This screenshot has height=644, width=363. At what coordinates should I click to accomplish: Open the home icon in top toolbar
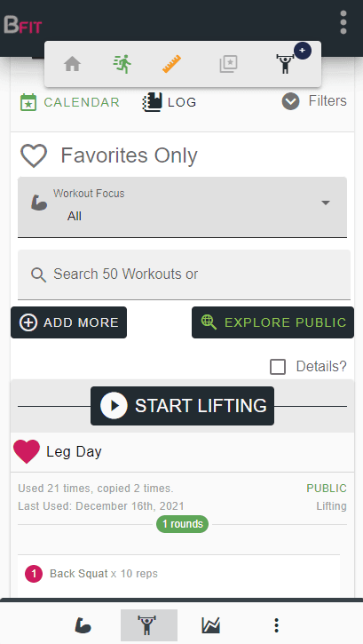coord(72,64)
